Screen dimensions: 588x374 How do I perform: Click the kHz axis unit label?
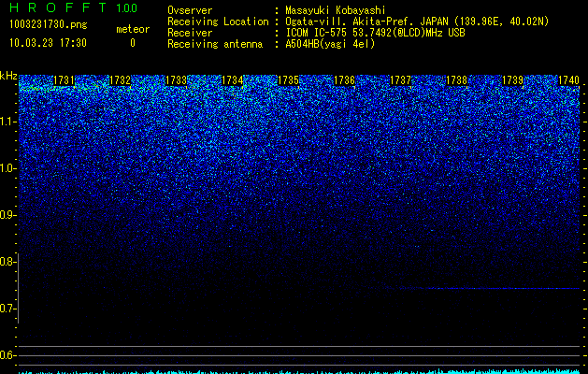8,76
